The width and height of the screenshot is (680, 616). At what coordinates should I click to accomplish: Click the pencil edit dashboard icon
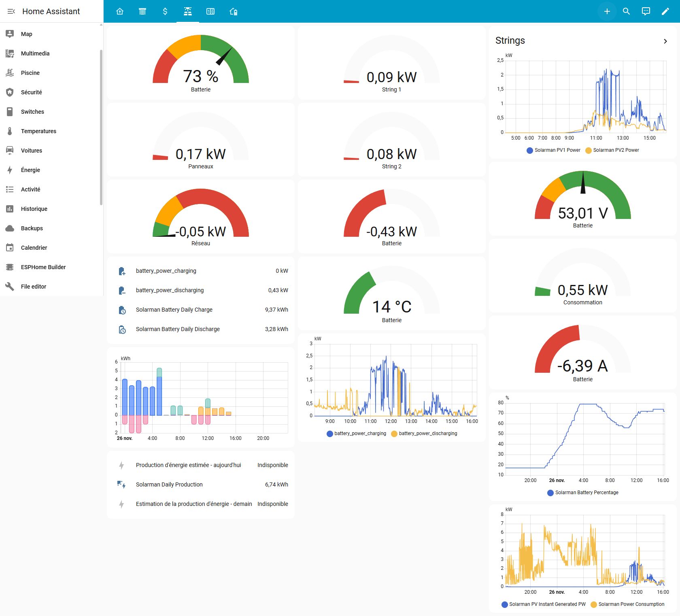click(665, 11)
